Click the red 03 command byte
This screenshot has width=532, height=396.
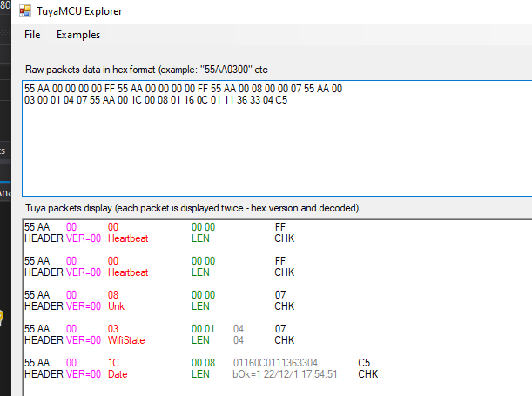click(113, 329)
